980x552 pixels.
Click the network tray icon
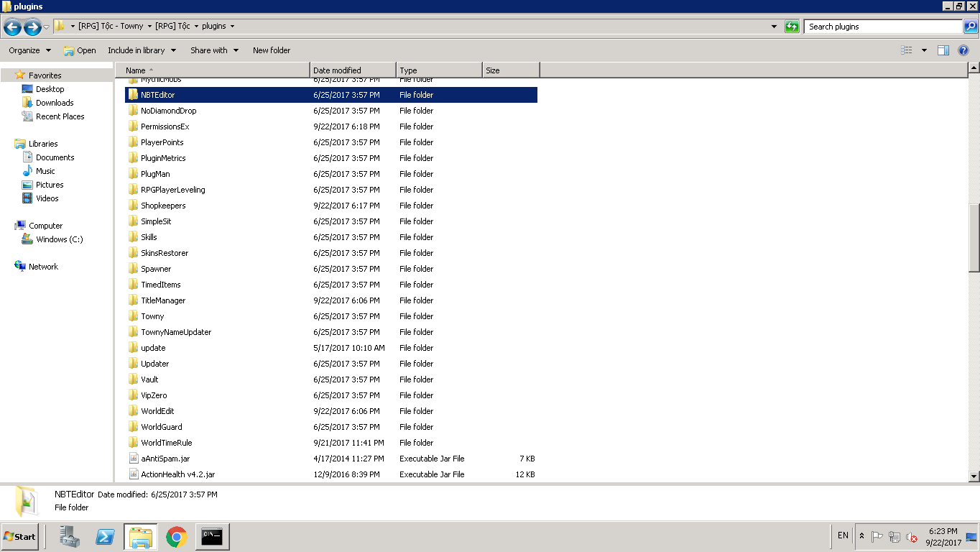tap(895, 537)
